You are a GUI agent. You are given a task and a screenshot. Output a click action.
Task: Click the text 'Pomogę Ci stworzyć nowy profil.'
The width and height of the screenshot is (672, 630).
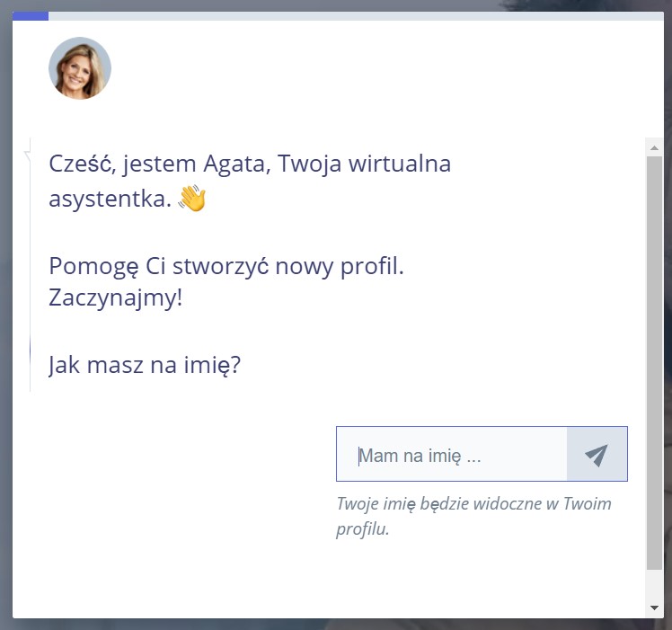click(226, 266)
